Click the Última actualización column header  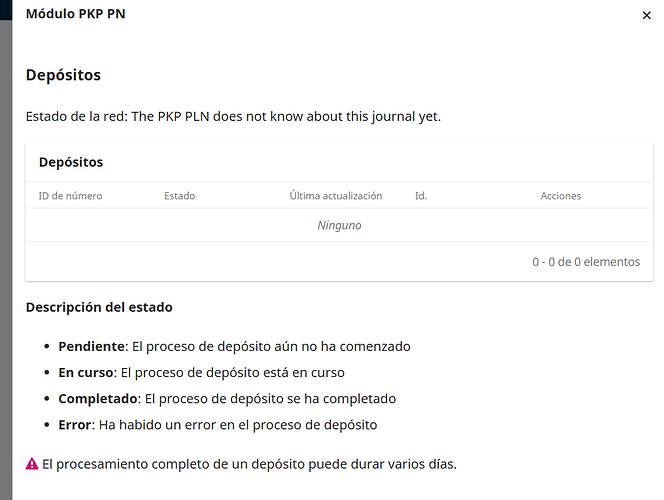[335, 196]
